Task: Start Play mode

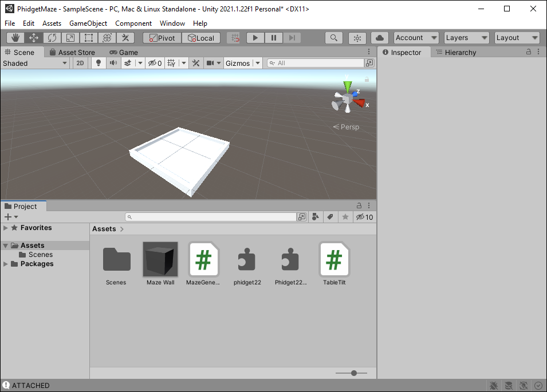Action: pyautogui.click(x=255, y=38)
